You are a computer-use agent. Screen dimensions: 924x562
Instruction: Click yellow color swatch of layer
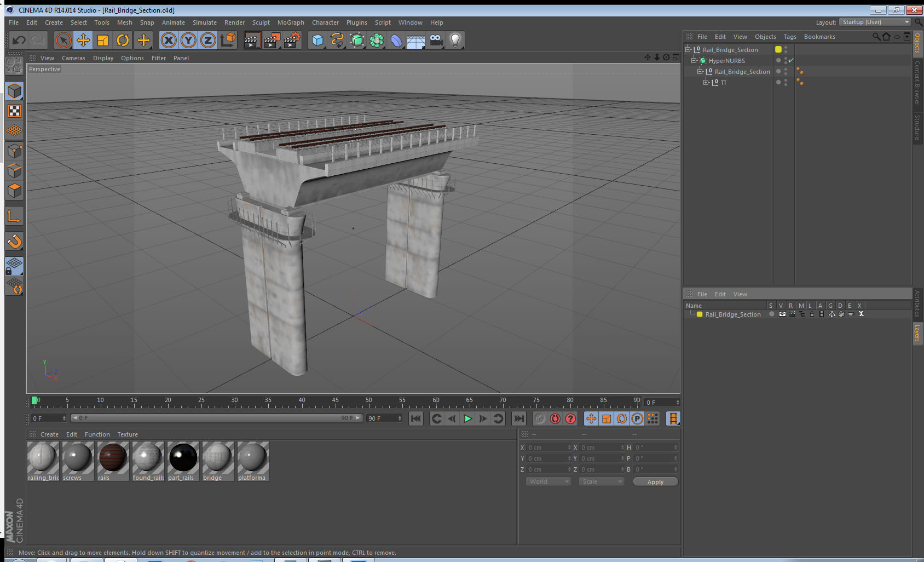tap(700, 314)
